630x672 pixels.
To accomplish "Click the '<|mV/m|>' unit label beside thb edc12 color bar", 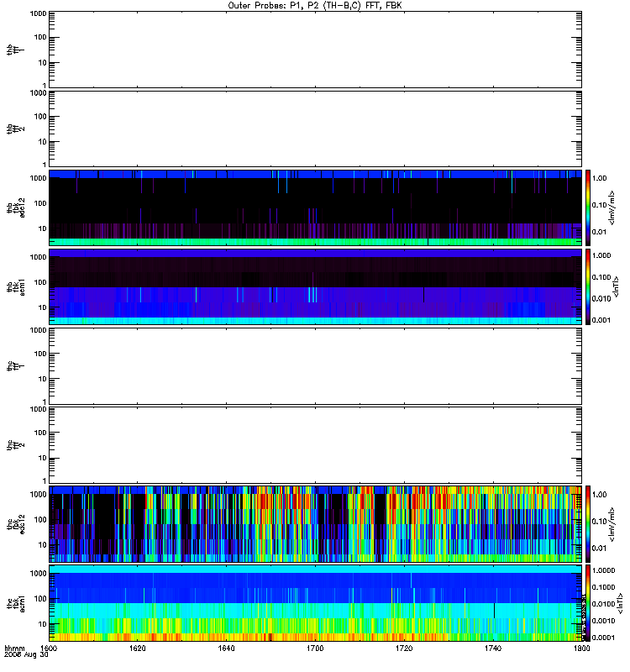I will click(612, 207).
